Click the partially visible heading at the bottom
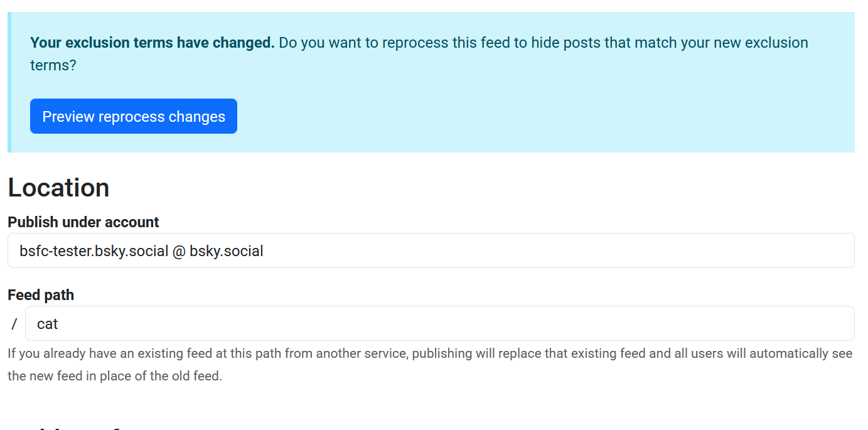This screenshot has height=430, width=868. point(100,427)
